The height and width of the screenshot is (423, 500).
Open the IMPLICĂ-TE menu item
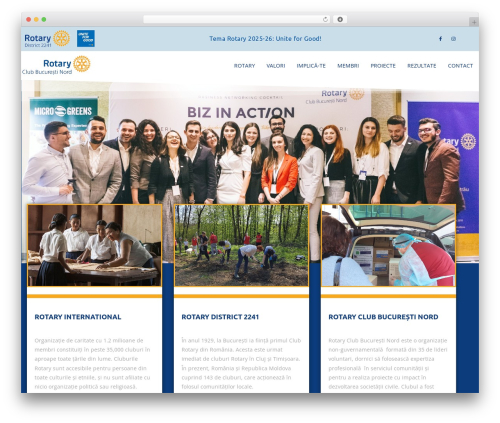coord(311,66)
